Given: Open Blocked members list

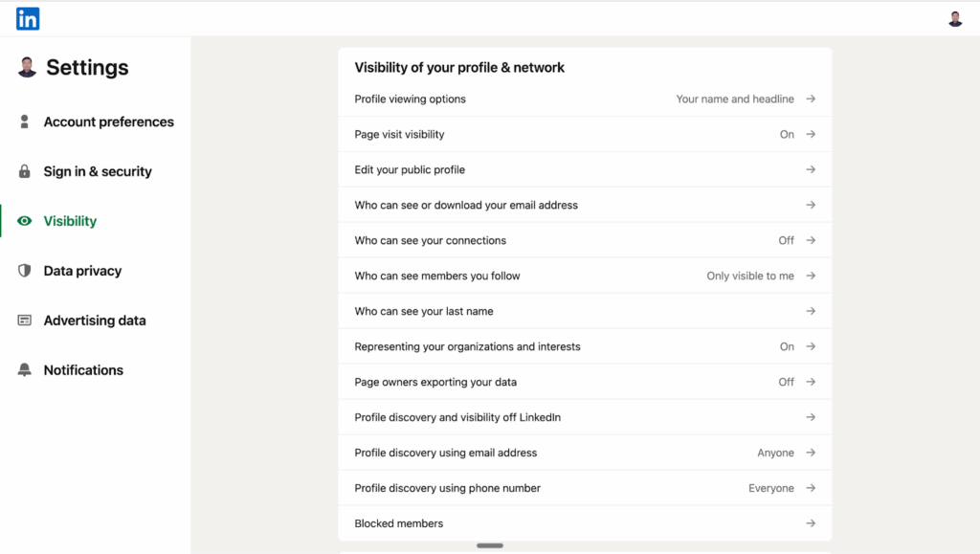Looking at the screenshot, I should (x=399, y=524).
